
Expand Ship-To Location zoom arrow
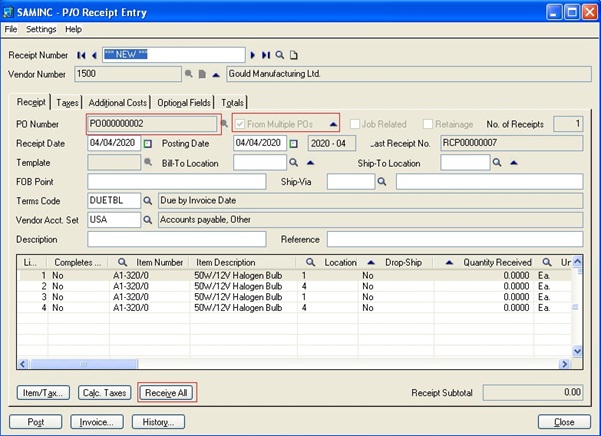click(513, 162)
